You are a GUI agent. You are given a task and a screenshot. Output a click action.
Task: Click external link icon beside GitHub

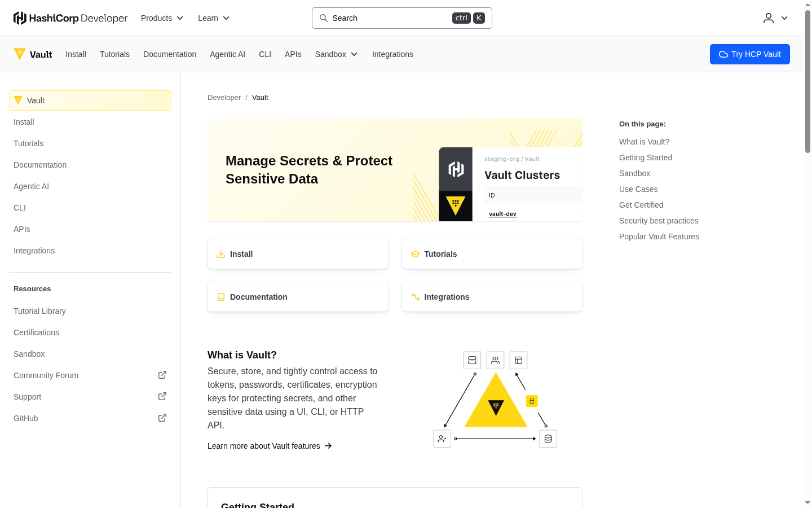tap(162, 418)
